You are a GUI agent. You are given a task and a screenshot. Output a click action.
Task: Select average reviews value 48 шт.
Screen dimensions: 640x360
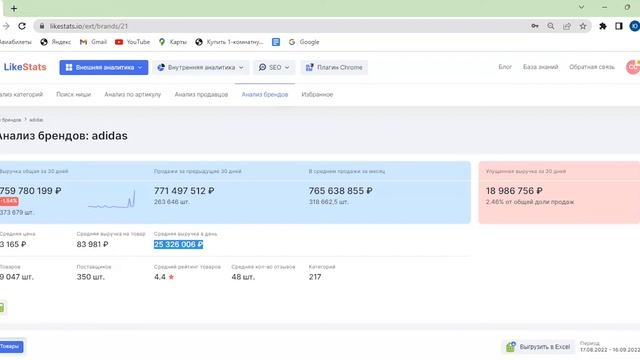pyautogui.click(x=243, y=277)
